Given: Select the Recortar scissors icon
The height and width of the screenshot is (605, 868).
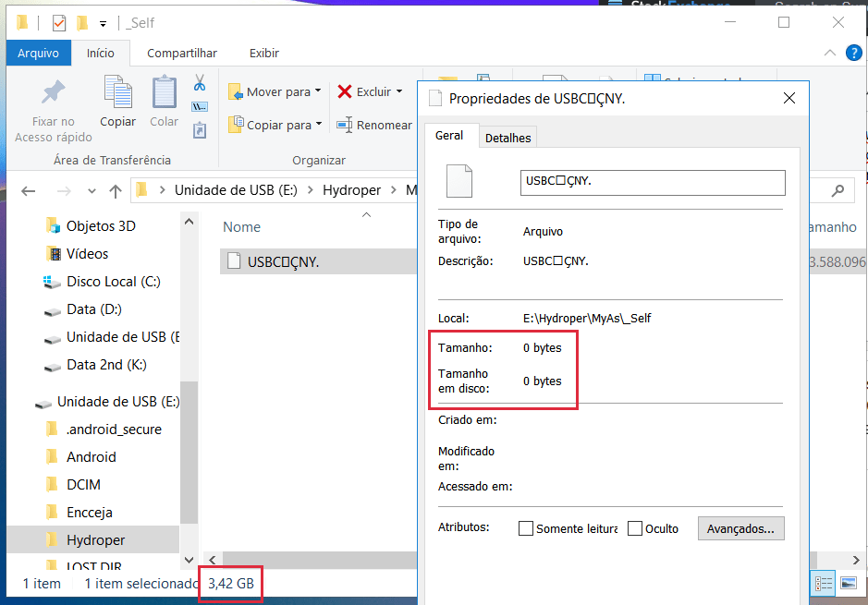Looking at the screenshot, I should coord(199,83).
